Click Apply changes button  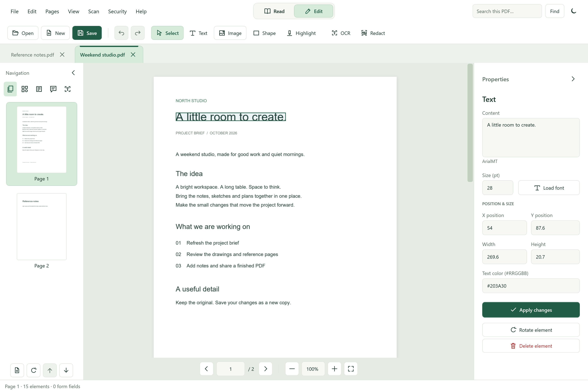click(531, 310)
